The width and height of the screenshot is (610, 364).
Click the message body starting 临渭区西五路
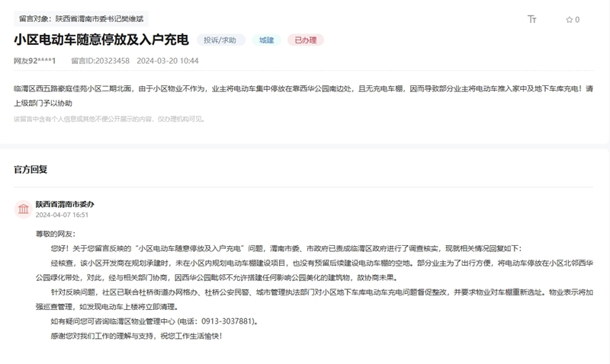[303, 96]
